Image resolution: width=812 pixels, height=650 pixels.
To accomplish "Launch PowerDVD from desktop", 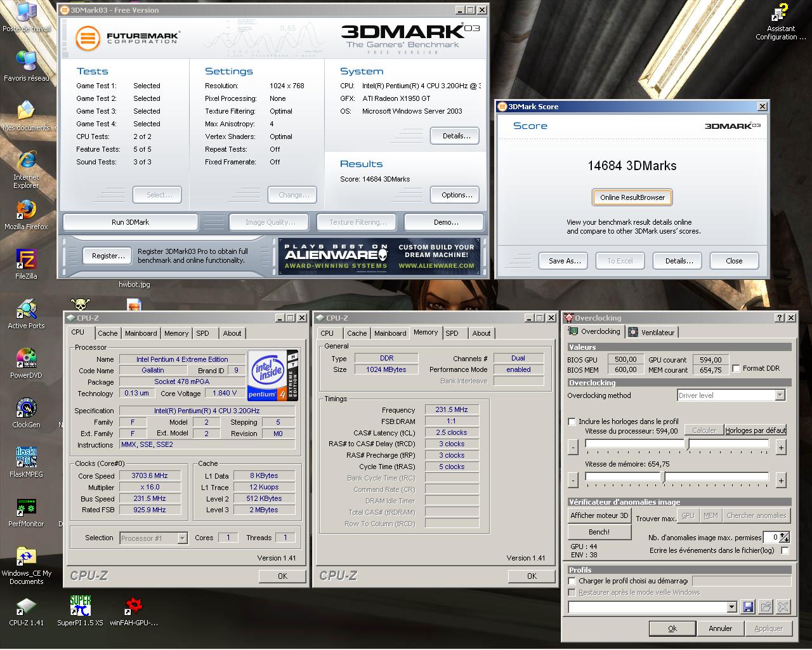I will (x=26, y=358).
